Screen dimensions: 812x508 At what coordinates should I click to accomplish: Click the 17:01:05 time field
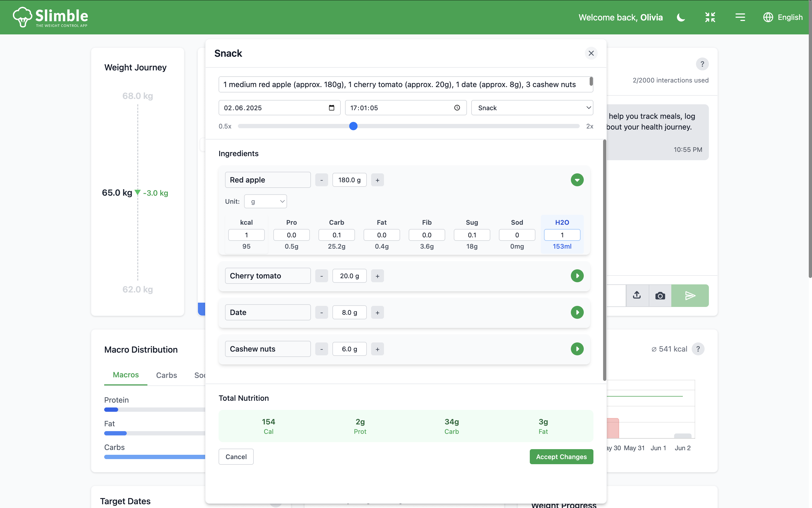[x=406, y=108]
